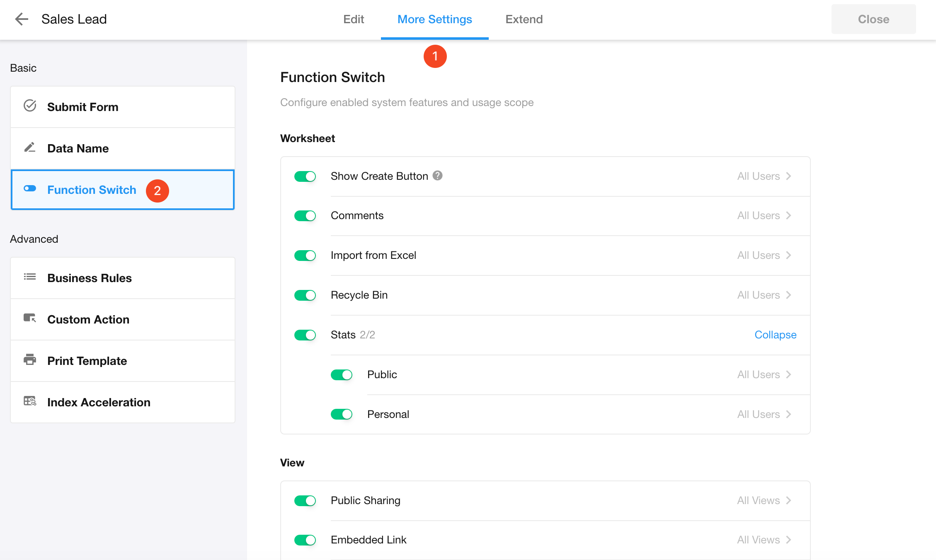936x560 pixels.
Task: Disable the Import from Excel switch
Action: pos(305,256)
